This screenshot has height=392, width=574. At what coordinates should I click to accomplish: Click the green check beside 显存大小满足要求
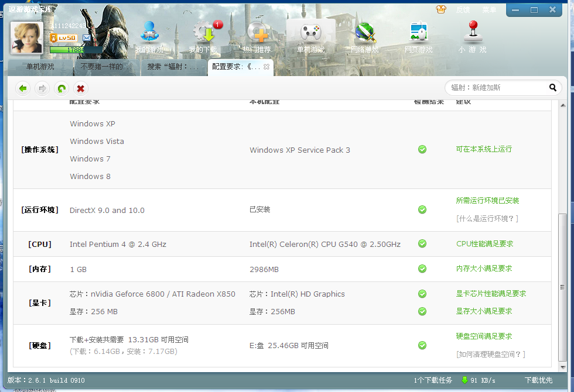422,311
